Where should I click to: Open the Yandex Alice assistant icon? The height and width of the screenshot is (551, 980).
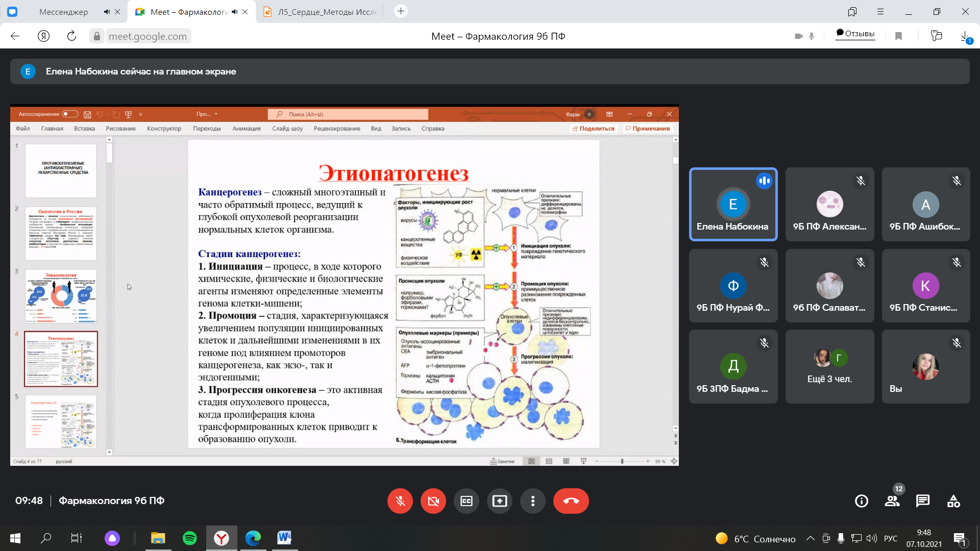tap(112, 538)
